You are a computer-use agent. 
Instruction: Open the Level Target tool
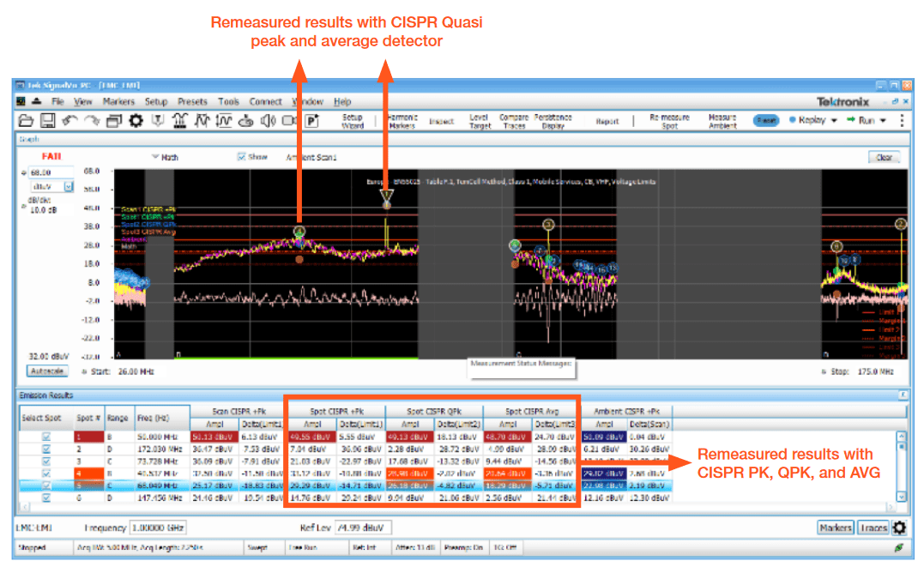[x=479, y=120]
